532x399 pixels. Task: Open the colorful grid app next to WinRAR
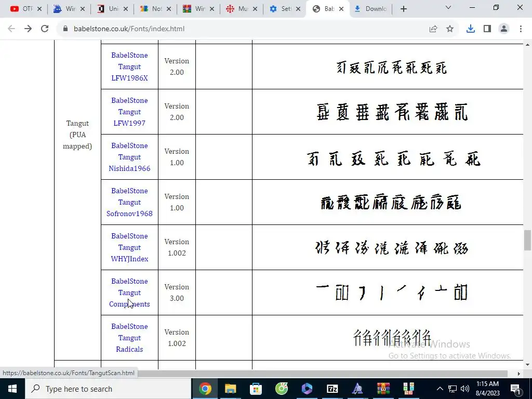(408, 389)
